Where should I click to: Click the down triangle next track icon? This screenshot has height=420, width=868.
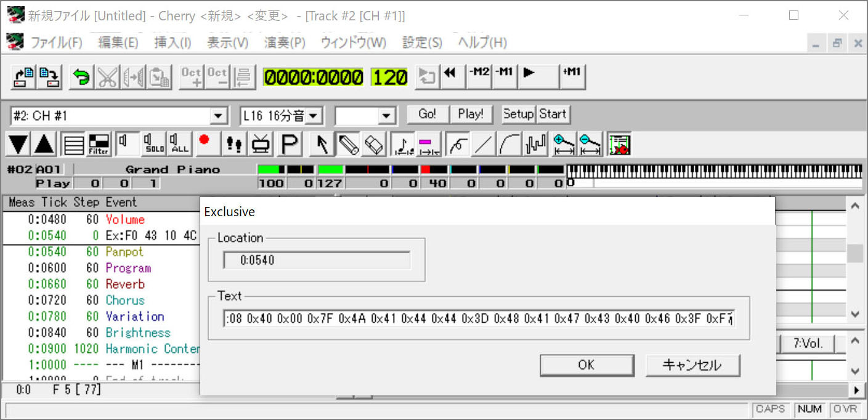coord(18,144)
